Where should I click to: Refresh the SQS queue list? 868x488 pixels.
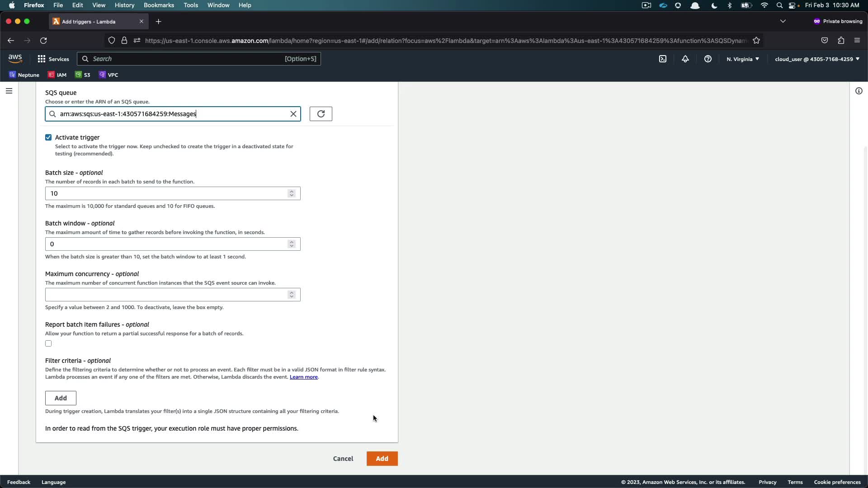tap(321, 114)
